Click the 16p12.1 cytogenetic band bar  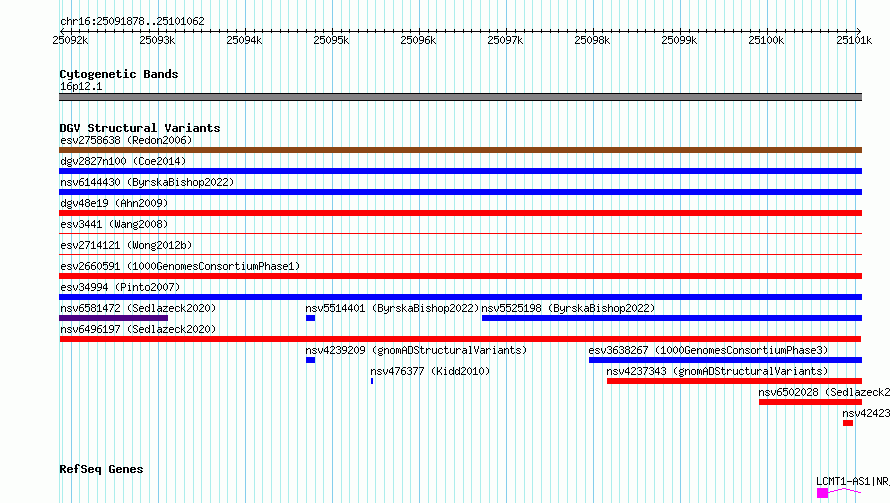[x=460, y=97]
